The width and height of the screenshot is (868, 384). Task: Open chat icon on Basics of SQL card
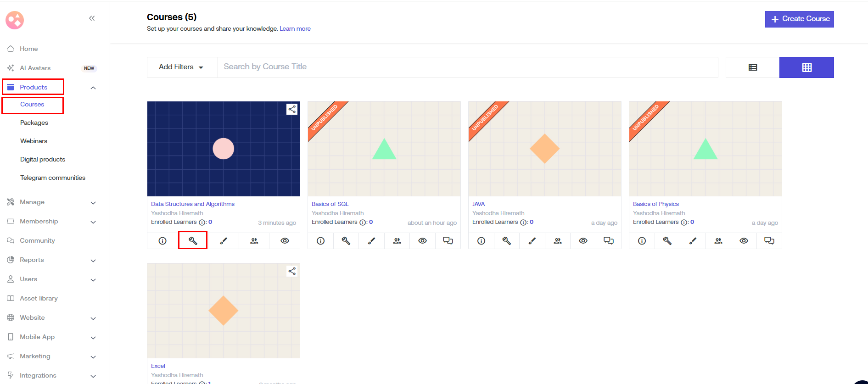pyautogui.click(x=448, y=241)
